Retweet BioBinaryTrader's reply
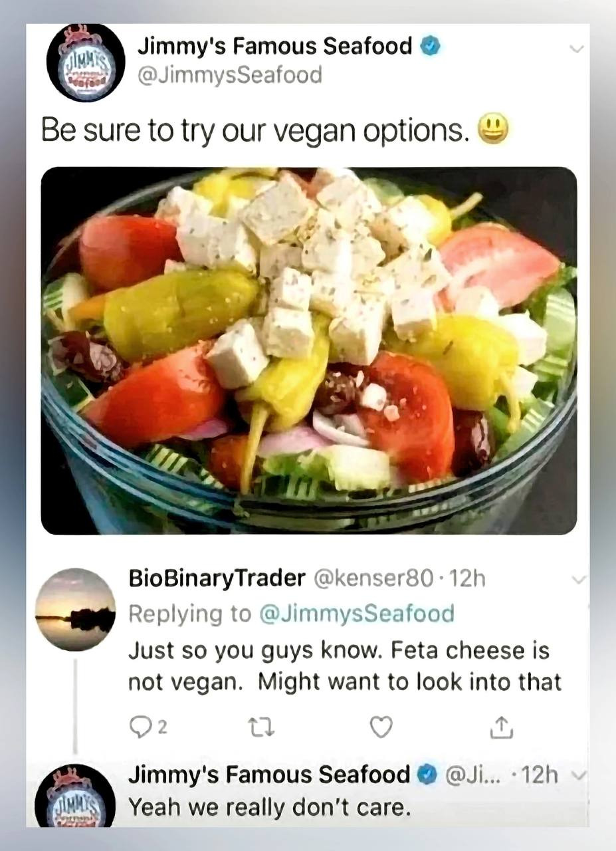This screenshot has width=616, height=851. point(257,728)
